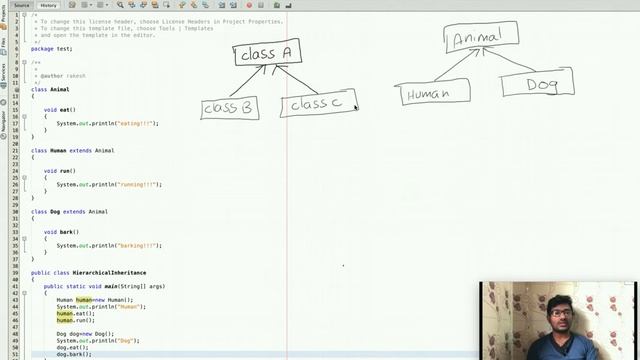
Task: Click line number 39 in the gutter
Action: click(x=16, y=273)
